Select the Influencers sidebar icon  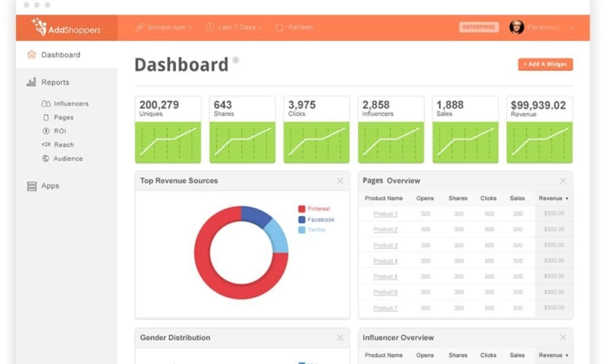(x=46, y=104)
